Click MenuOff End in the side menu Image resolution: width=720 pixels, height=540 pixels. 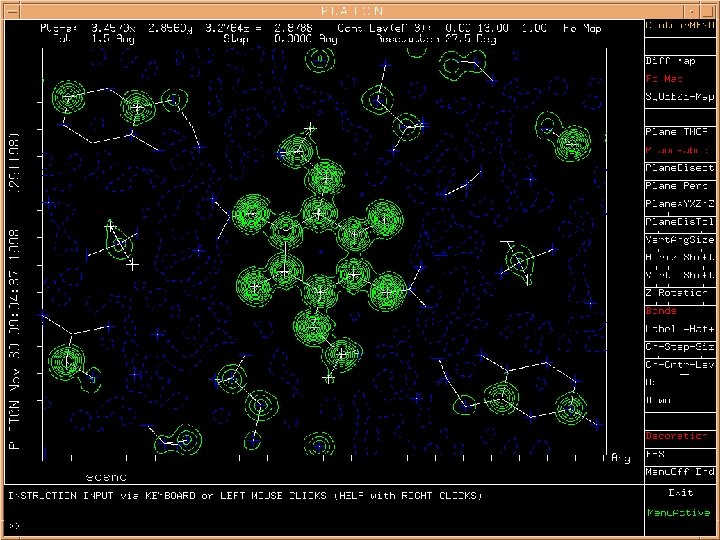point(681,471)
